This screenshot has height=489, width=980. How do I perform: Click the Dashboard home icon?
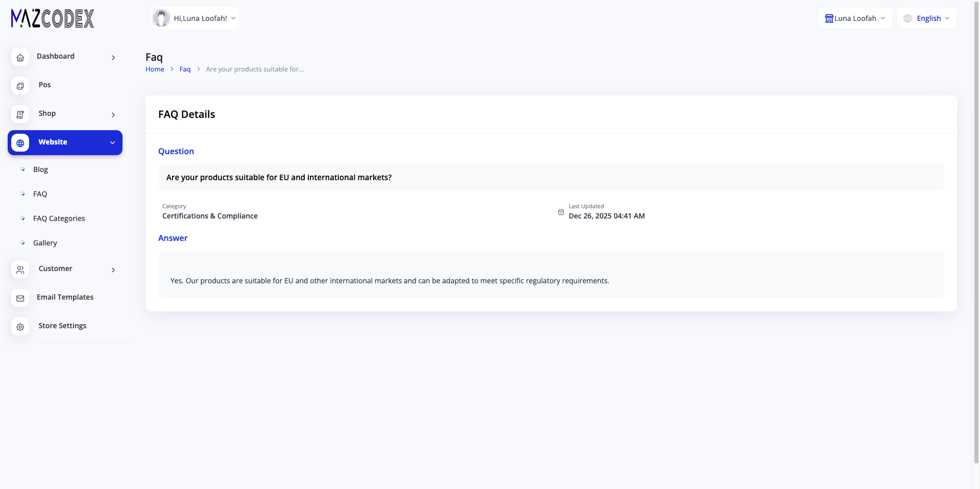coord(20,57)
